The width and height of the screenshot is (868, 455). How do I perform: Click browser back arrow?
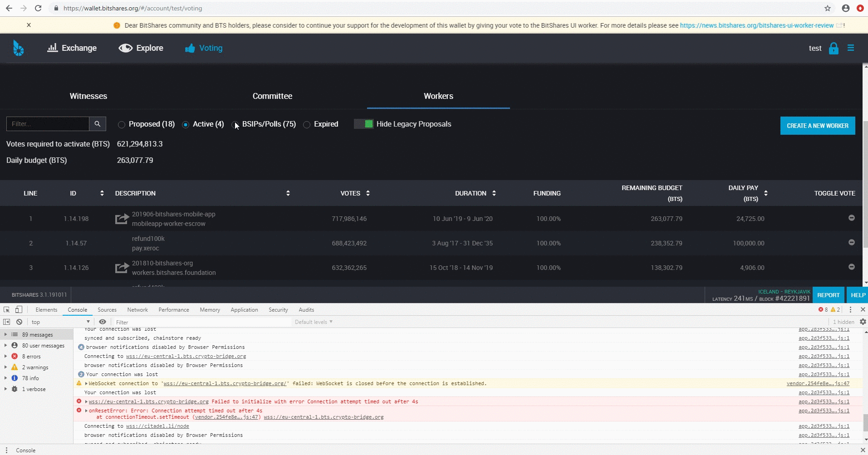coord(9,8)
